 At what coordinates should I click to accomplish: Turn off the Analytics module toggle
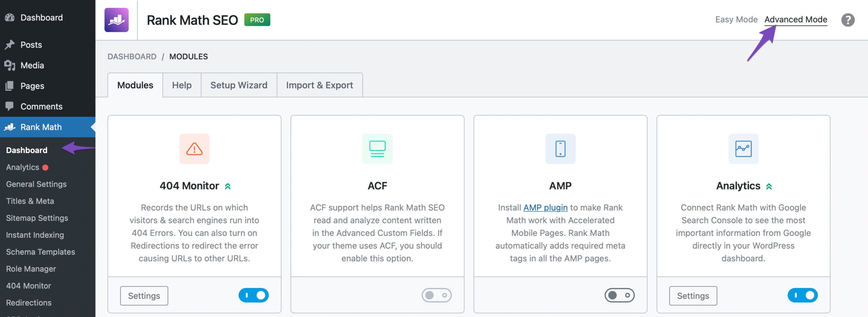pos(803,295)
